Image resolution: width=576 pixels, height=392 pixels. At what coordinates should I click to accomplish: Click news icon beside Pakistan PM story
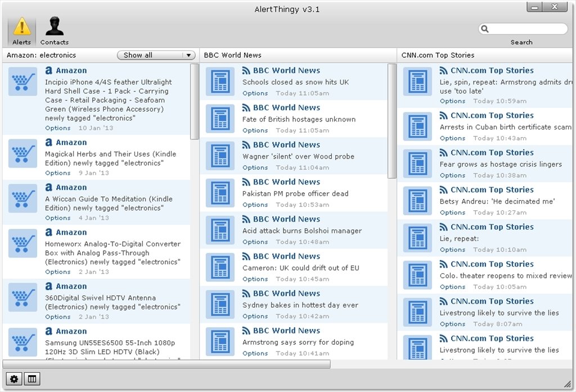pyautogui.click(x=220, y=192)
